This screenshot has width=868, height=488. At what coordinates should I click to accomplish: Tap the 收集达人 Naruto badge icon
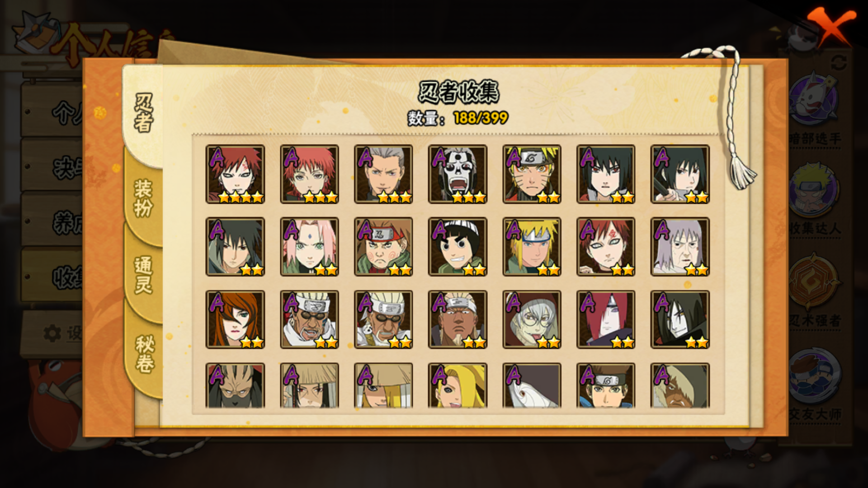(x=814, y=191)
